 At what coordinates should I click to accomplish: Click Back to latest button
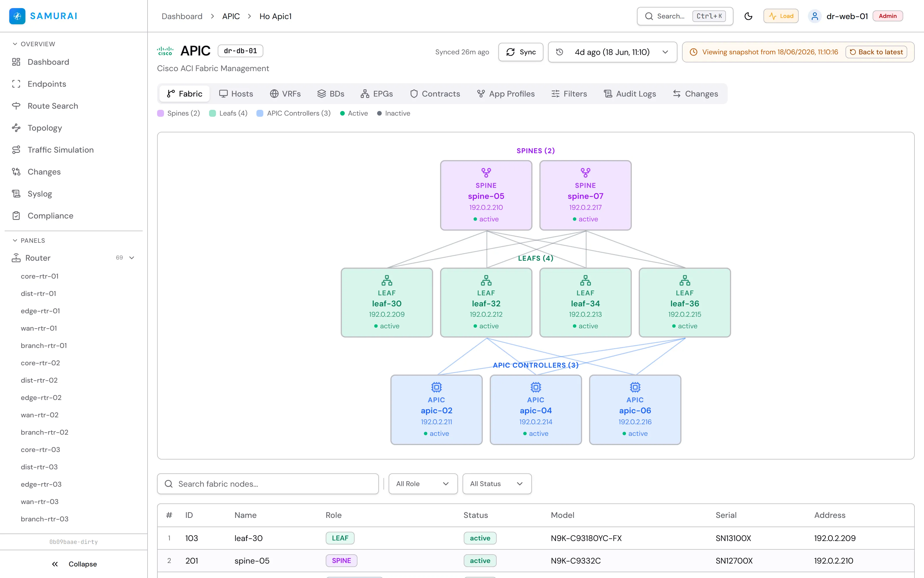pos(876,52)
